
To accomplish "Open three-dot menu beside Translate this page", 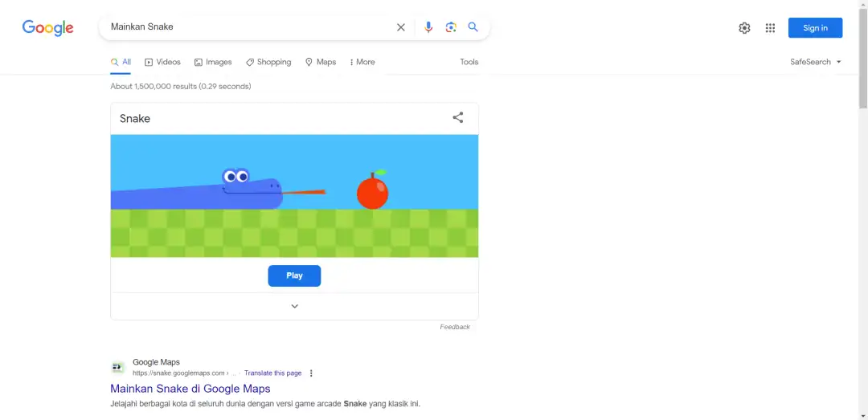I will pos(311,373).
